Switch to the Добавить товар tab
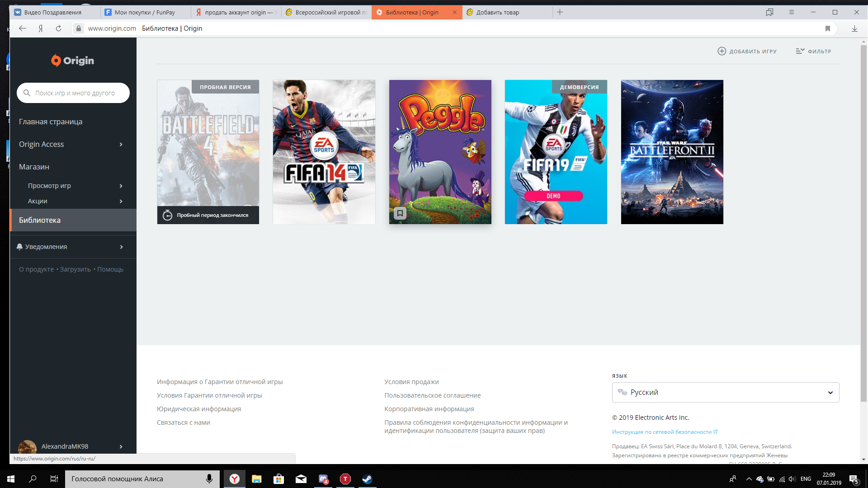This screenshot has height=488, width=868. click(x=507, y=12)
